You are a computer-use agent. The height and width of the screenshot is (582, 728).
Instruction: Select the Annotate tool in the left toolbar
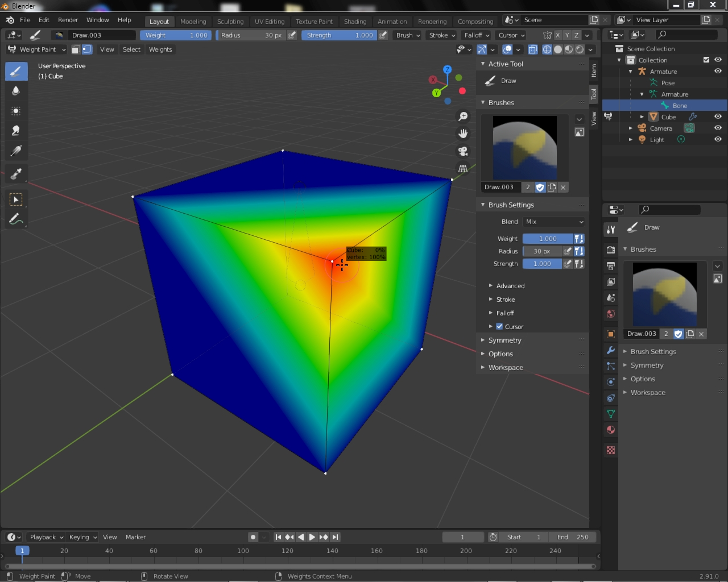coord(16,219)
